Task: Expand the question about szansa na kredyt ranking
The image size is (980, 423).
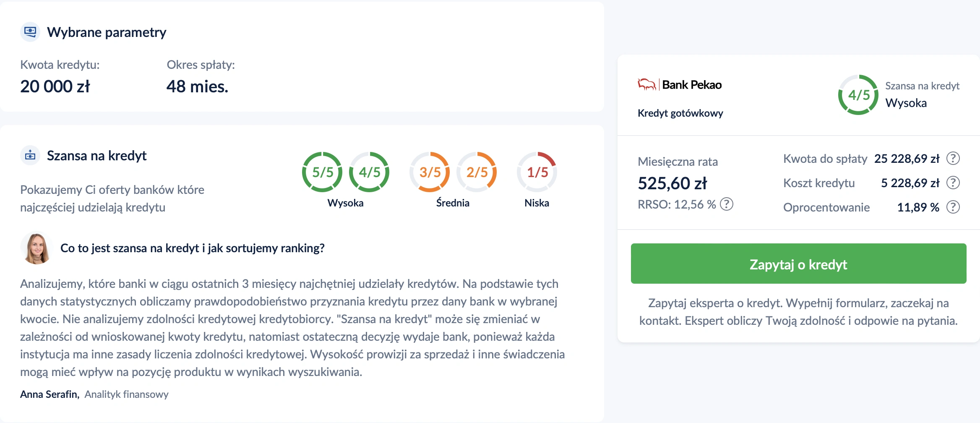Action: pos(193,248)
